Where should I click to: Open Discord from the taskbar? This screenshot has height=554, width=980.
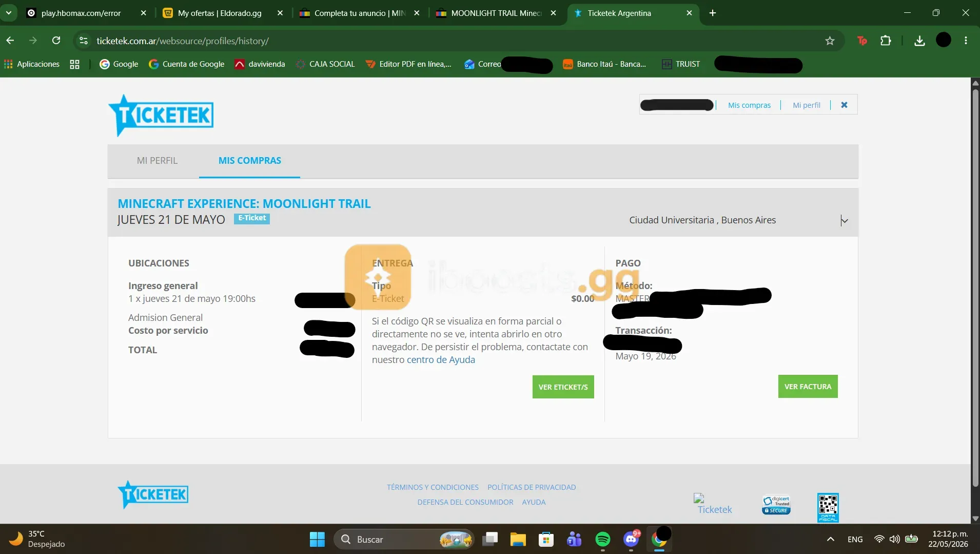pos(631,539)
